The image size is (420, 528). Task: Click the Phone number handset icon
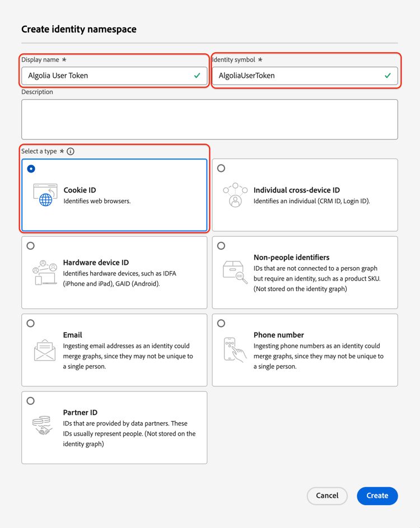tap(234, 350)
